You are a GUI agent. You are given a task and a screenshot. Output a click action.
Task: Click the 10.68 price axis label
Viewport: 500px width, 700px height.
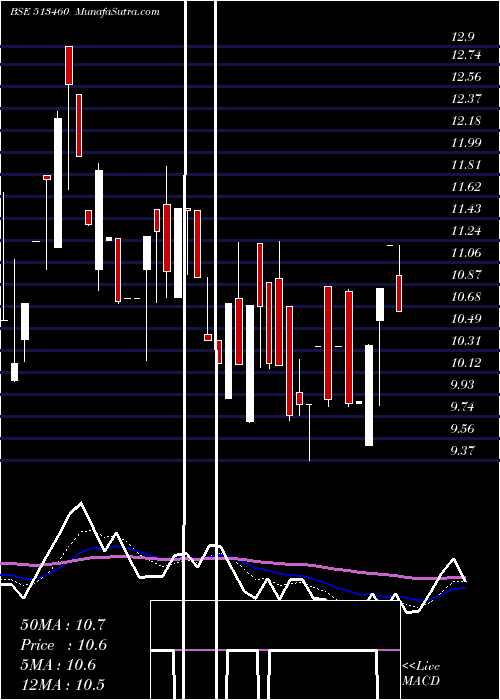click(x=466, y=297)
